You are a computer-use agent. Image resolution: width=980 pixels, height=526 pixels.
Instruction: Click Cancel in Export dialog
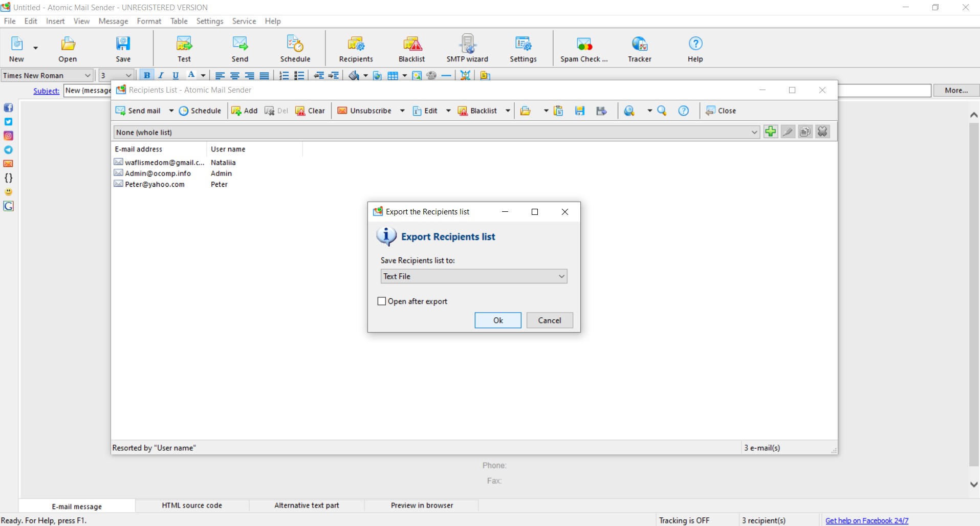tap(550, 320)
